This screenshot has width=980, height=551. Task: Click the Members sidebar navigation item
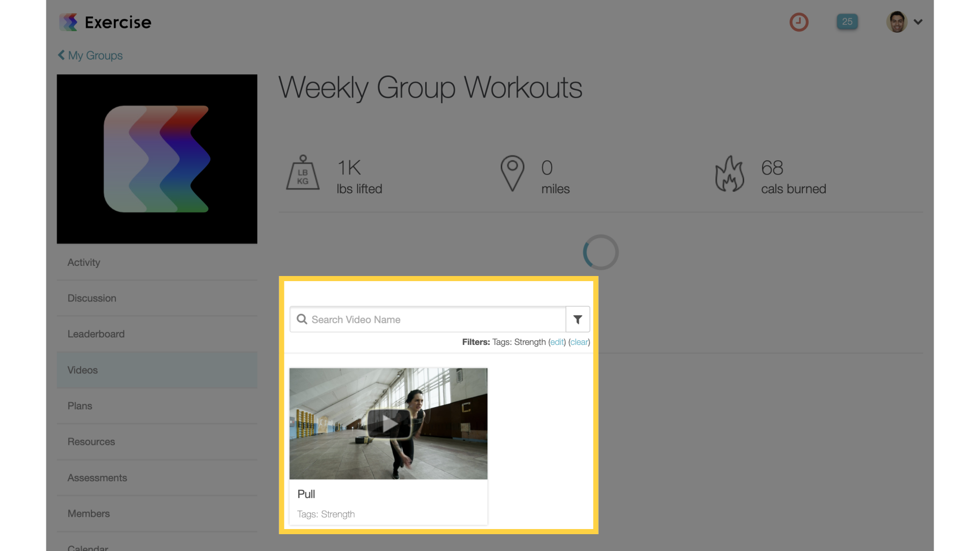pos(88,514)
